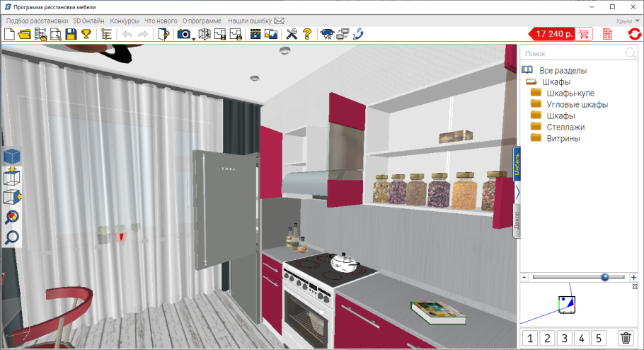Image resolution: width=644 pixels, height=350 pixels.
Task: Toggle the top-down view cube
Action: tap(12, 176)
